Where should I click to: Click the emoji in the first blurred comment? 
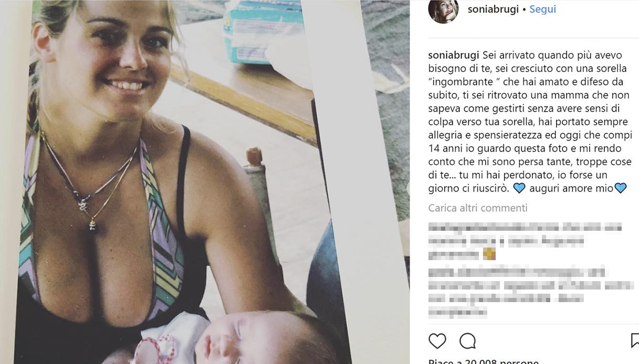(489, 255)
